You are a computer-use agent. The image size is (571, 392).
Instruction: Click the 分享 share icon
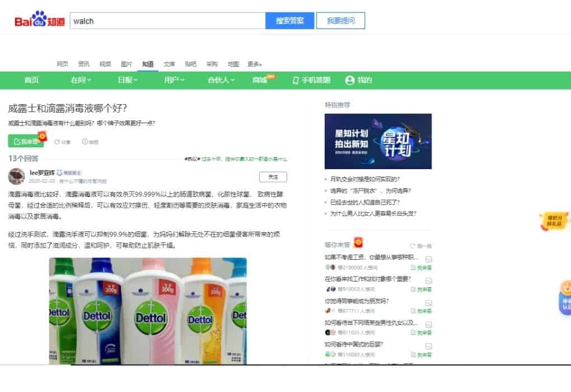(57, 142)
